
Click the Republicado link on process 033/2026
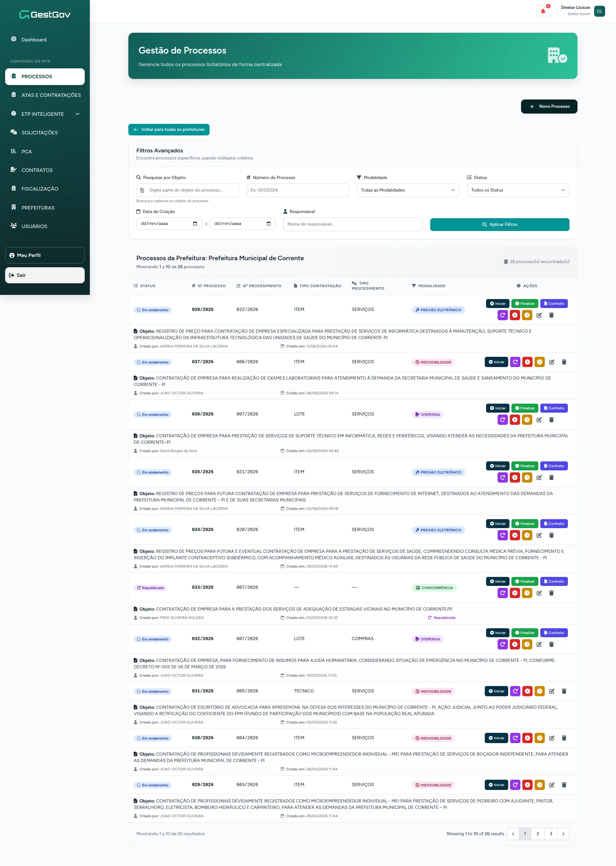[x=441, y=618]
